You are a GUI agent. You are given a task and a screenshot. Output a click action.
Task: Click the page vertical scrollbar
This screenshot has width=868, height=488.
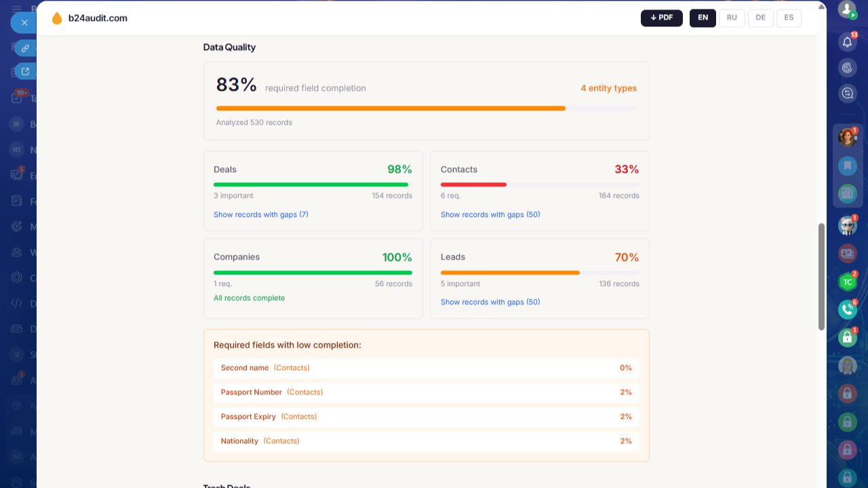[822, 277]
